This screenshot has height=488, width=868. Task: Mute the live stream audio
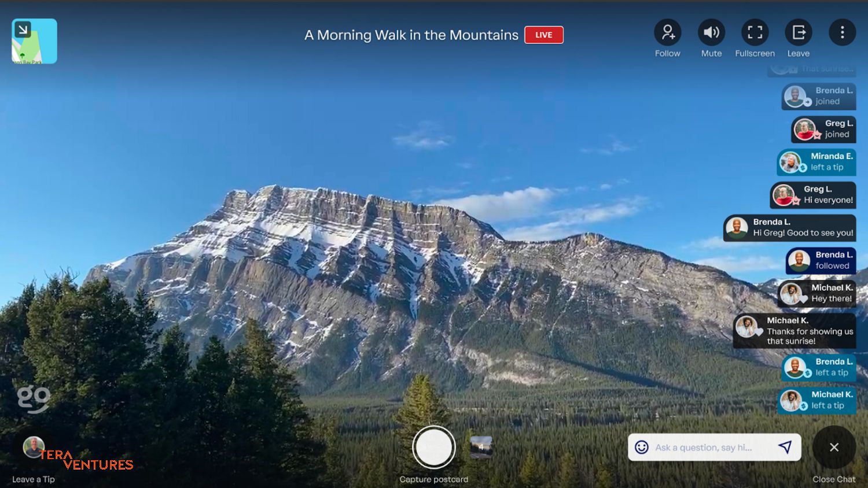[711, 32]
